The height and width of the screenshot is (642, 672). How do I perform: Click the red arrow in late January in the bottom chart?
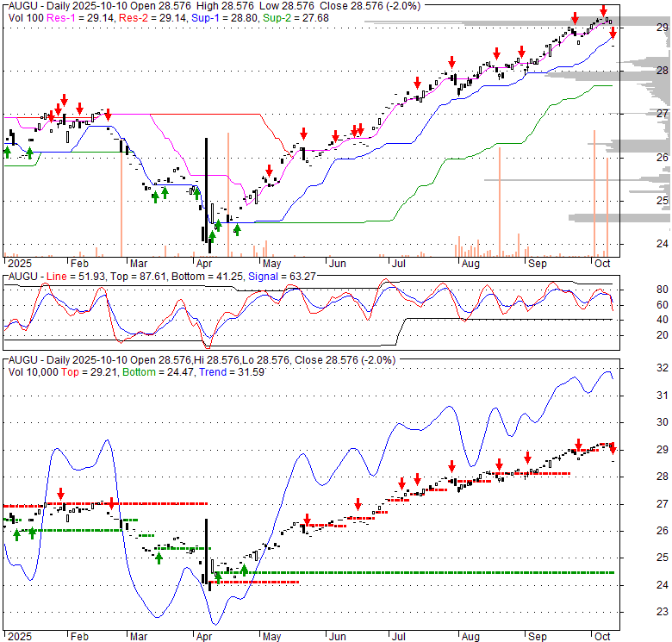point(61,496)
